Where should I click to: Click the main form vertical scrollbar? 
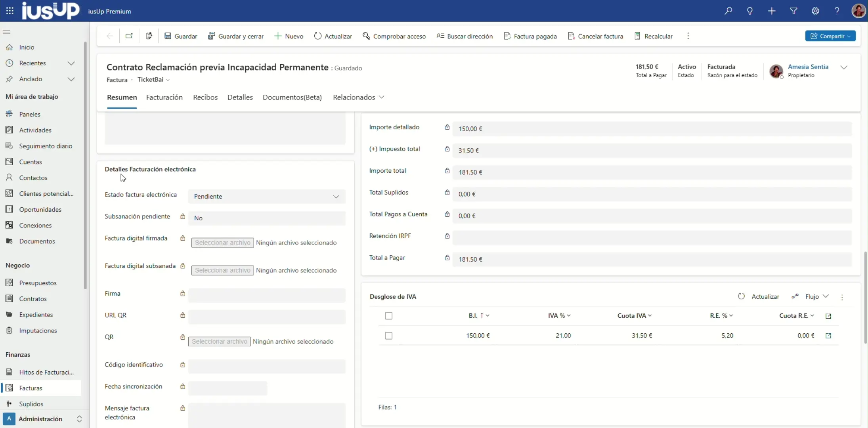866,297
